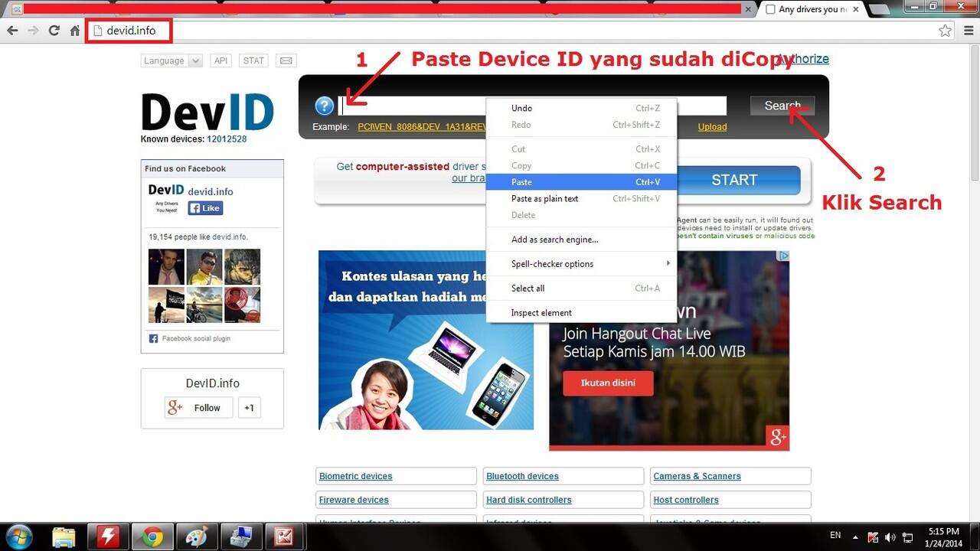Select Paste from the context menu
The image size is (980, 551).
[521, 182]
